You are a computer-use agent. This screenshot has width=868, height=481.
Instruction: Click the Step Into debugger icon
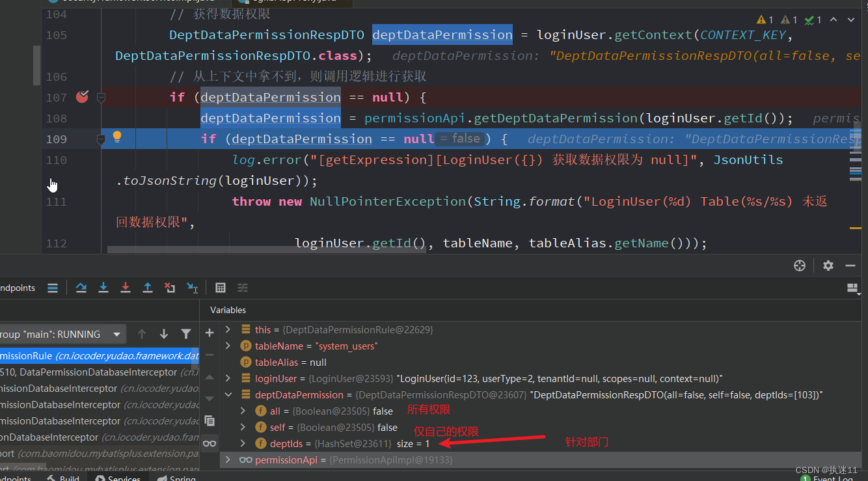(103, 288)
